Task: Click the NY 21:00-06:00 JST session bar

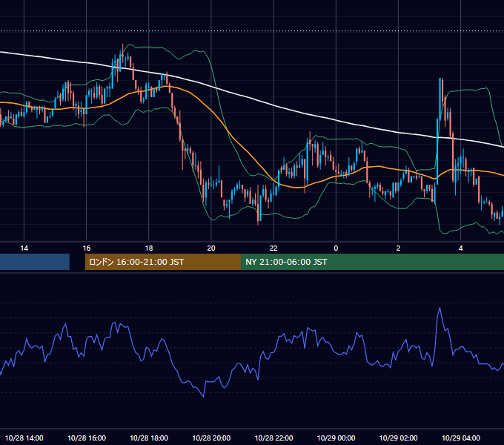Action: click(x=373, y=262)
